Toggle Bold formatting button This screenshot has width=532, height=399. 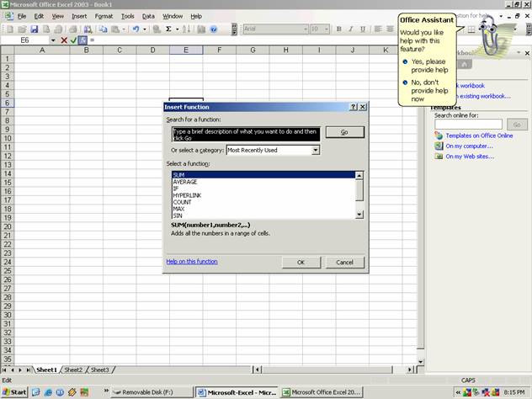(338, 29)
